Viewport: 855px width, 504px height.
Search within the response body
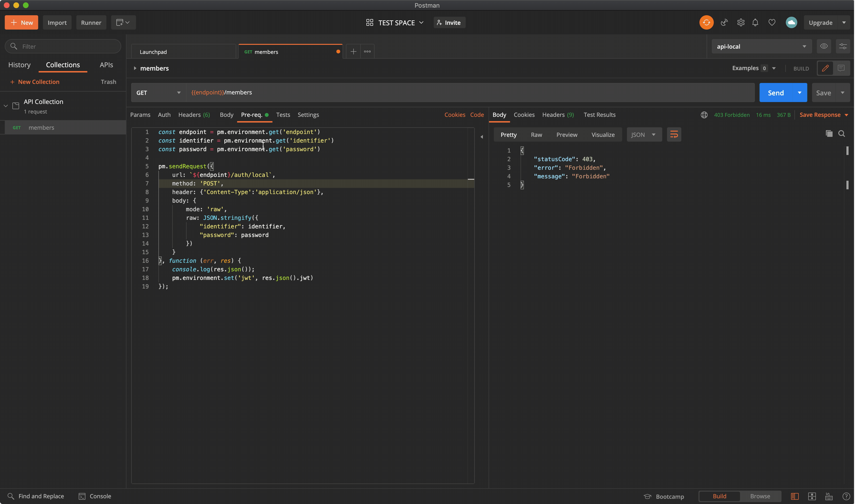[x=841, y=134]
